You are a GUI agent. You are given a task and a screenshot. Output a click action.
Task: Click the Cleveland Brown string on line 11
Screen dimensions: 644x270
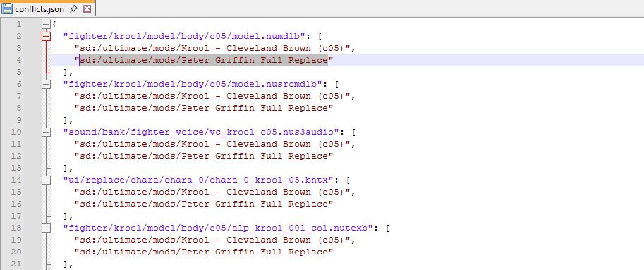[x=212, y=145]
